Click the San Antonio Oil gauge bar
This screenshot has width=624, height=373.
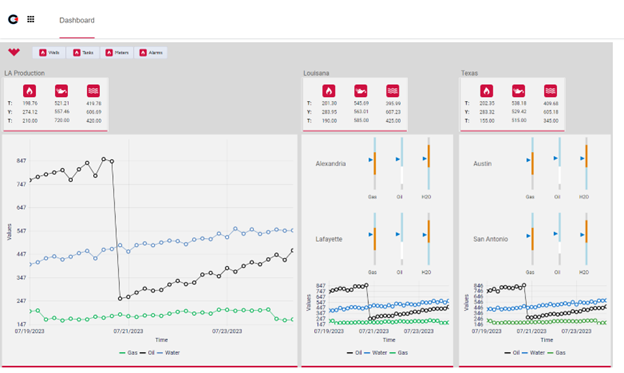click(x=559, y=239)
